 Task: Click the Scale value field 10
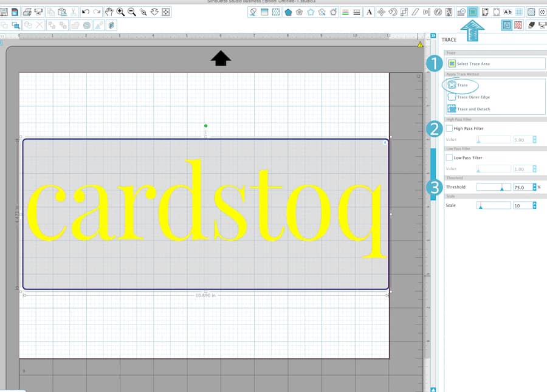pos(523,205)
